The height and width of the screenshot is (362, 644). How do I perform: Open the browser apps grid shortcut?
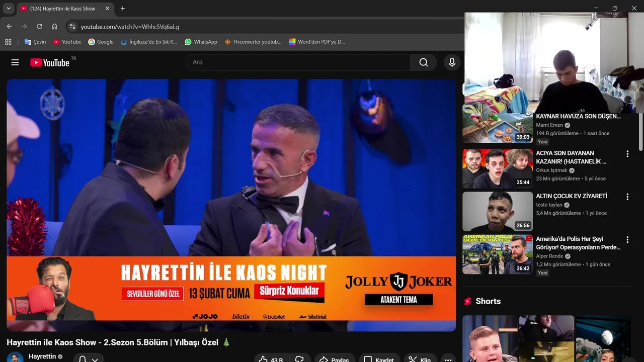click(8, 42)
